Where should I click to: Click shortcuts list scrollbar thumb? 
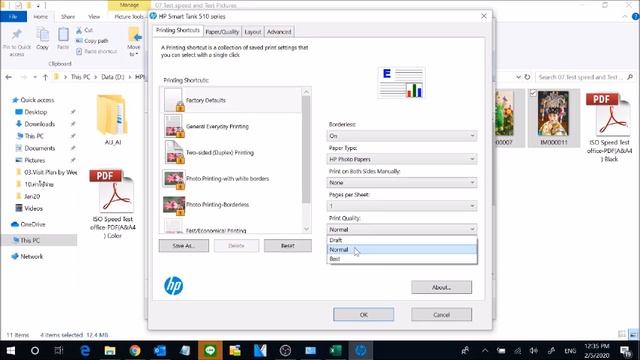click(306, 149)
